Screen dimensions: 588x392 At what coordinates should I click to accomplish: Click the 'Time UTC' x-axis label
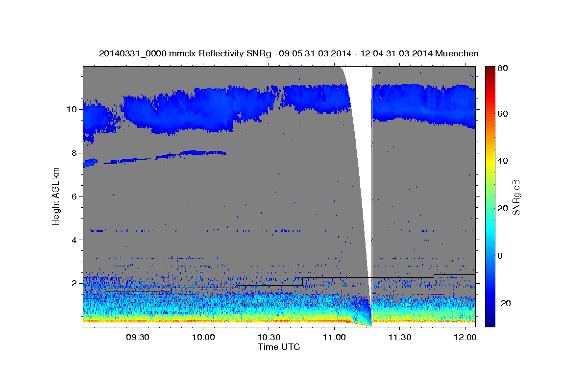point(279,347)
